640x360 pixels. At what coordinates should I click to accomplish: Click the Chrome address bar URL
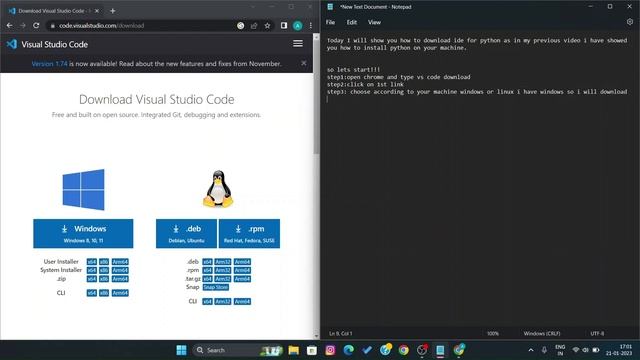102,26
